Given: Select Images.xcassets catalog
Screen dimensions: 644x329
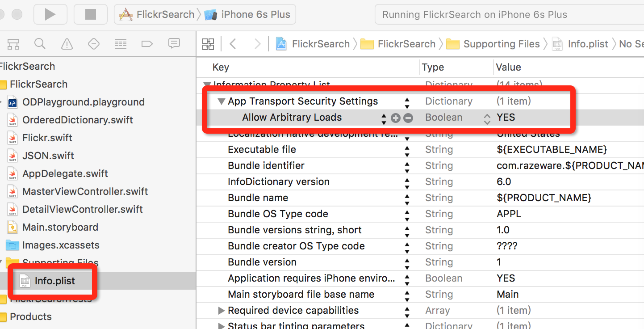Looking at the screenshot, I should tap(61, 245).
